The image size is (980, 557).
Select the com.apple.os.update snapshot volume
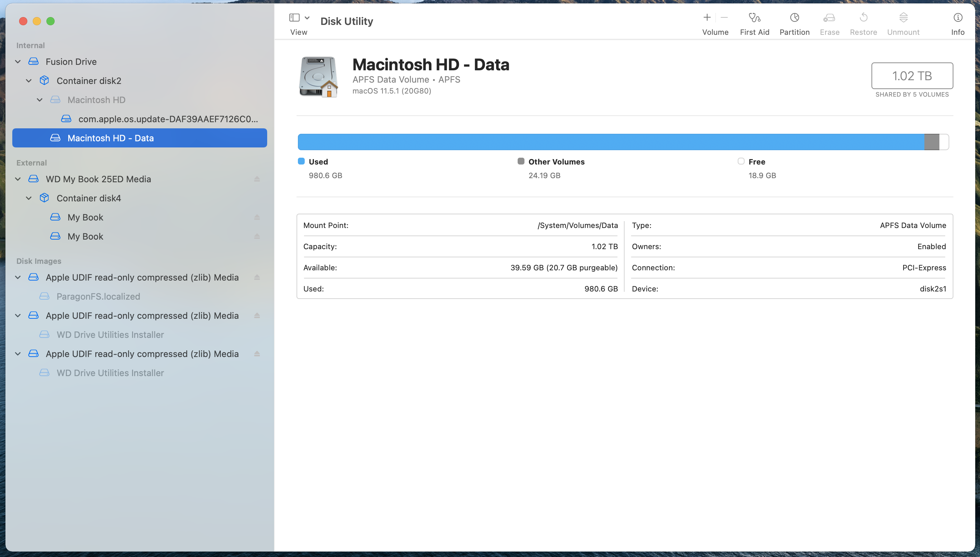[x=168, y=119]
